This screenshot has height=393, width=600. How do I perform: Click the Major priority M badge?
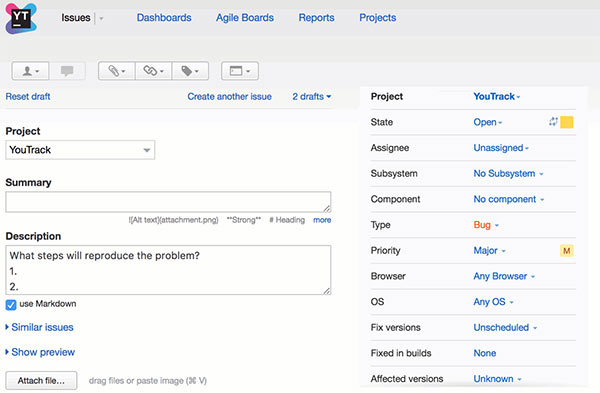tap(567, 251)
